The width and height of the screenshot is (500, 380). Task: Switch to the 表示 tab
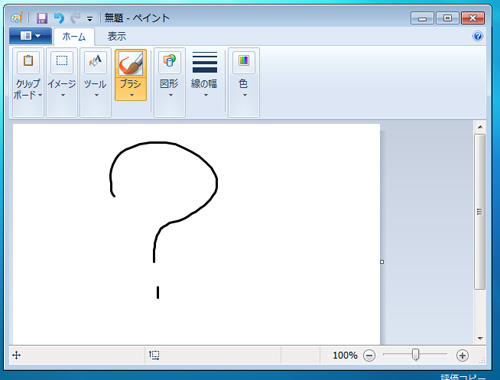point(117,36)
